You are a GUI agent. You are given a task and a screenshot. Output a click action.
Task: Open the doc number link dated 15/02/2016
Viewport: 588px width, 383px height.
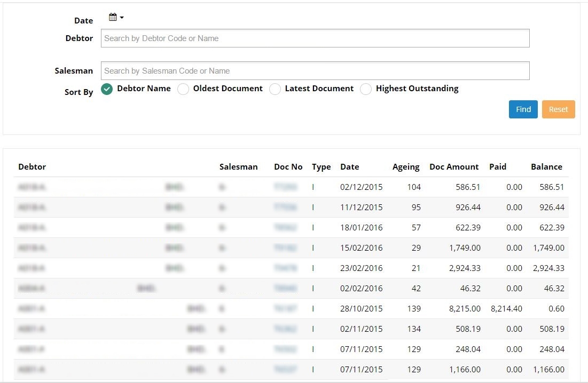(x=285, y=248)
